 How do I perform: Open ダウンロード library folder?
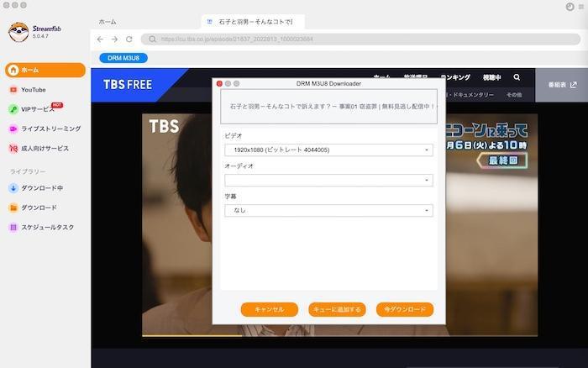point(33,208)
